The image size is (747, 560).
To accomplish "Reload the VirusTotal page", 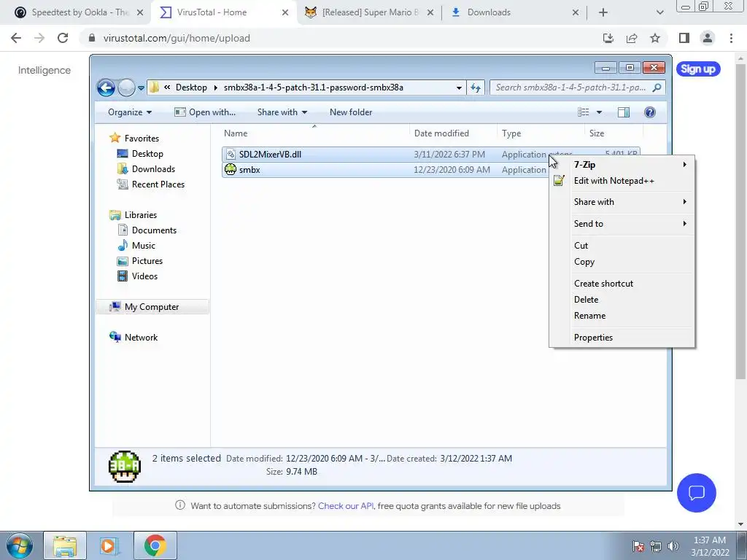I will pyautogui.click(x=63, y=38).
